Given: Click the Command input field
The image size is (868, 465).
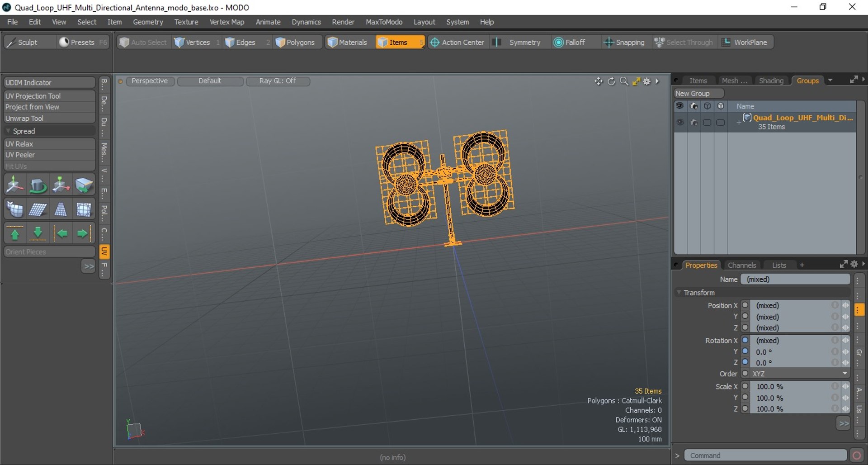Looking at the screenshot, I should (765, 455).
